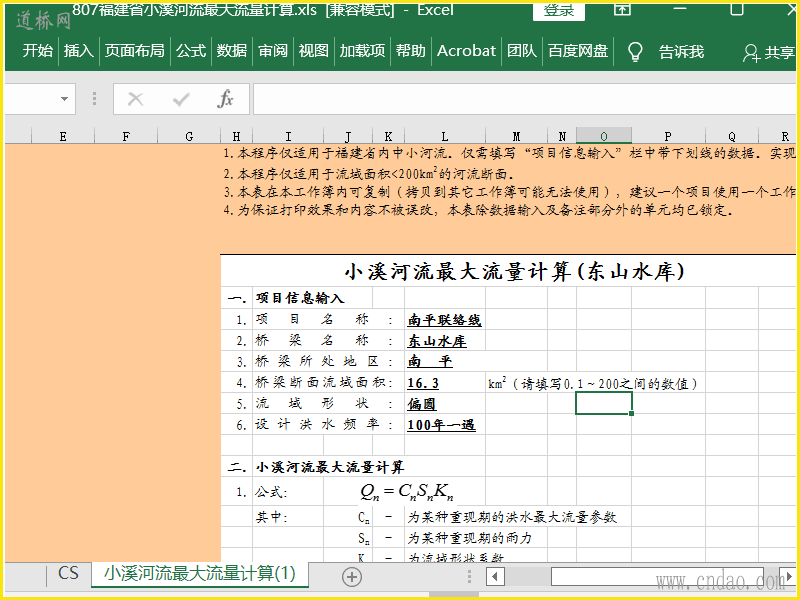Select column I header
The image size is (800, 600).
pyautogui.click(x=288, y=136)
